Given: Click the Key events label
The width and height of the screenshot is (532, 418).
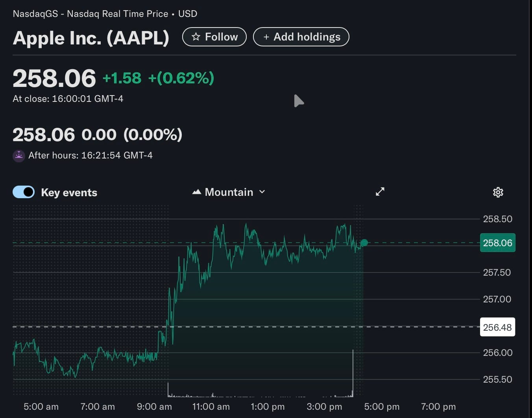Looking at the screenshot, I should tap(69, 192).
